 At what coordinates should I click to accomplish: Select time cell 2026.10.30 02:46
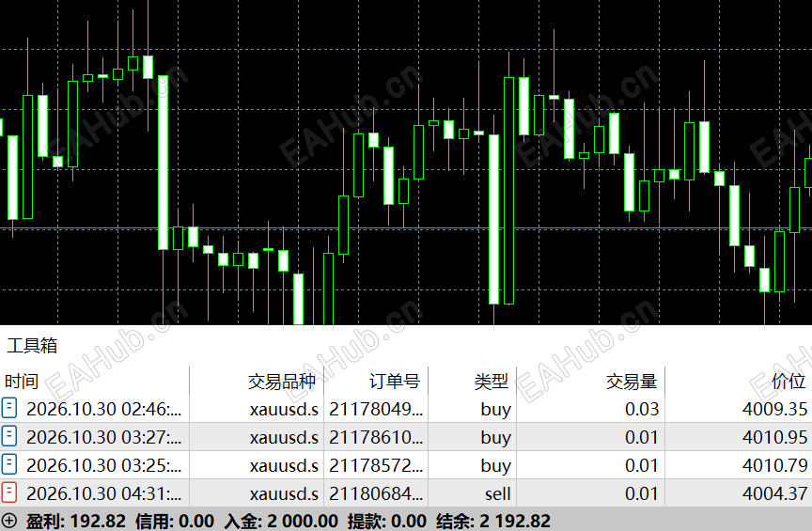pos(104,409)
